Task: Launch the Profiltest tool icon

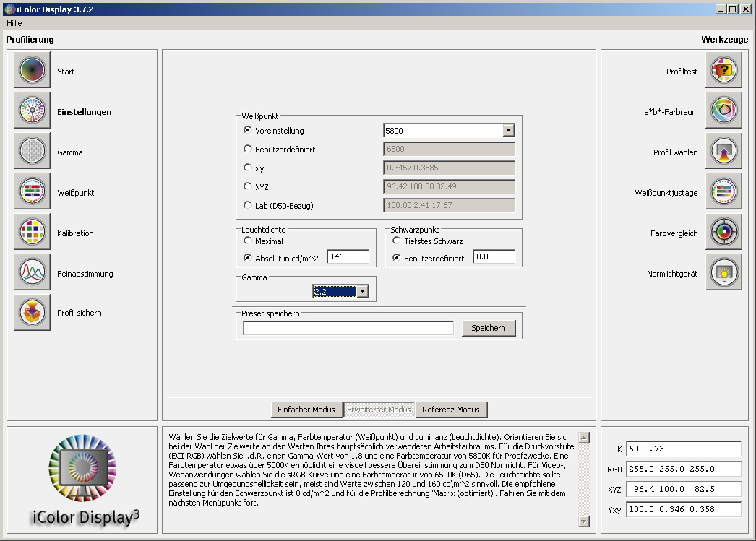Action: pos(723,71)
